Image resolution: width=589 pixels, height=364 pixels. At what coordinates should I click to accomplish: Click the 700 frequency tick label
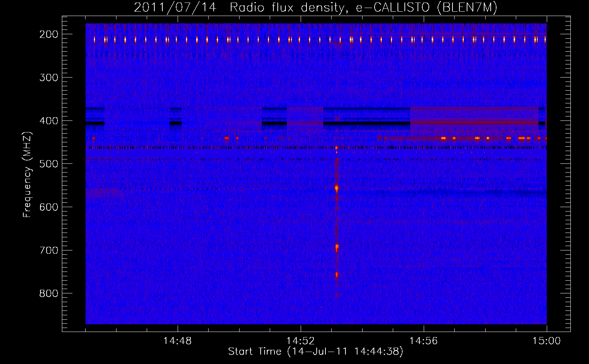coord(49,250)
